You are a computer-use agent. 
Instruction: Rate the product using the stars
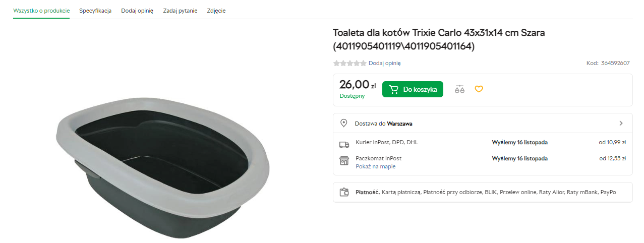pyautogui.click(x=349, y=64)
